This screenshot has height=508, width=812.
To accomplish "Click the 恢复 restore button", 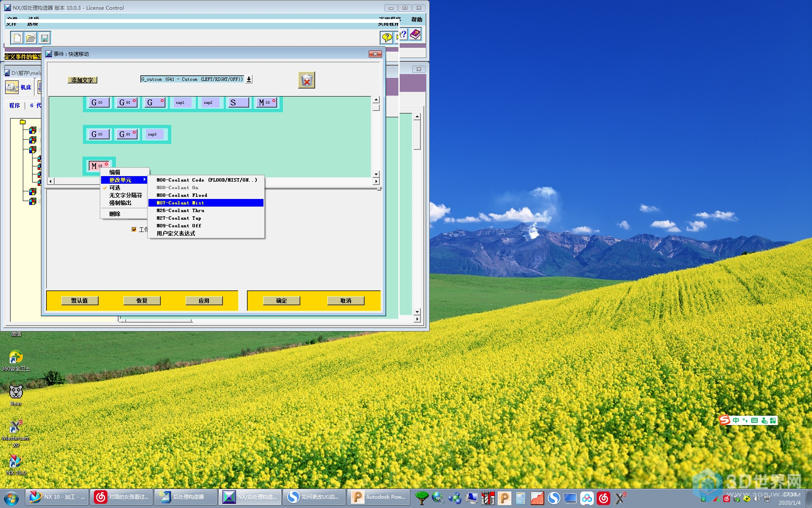I will point(142,301).
